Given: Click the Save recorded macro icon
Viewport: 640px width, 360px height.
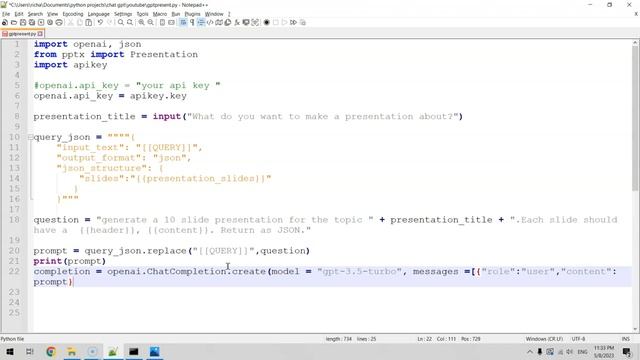Looking at the screenshot, I should pos(303,22).
